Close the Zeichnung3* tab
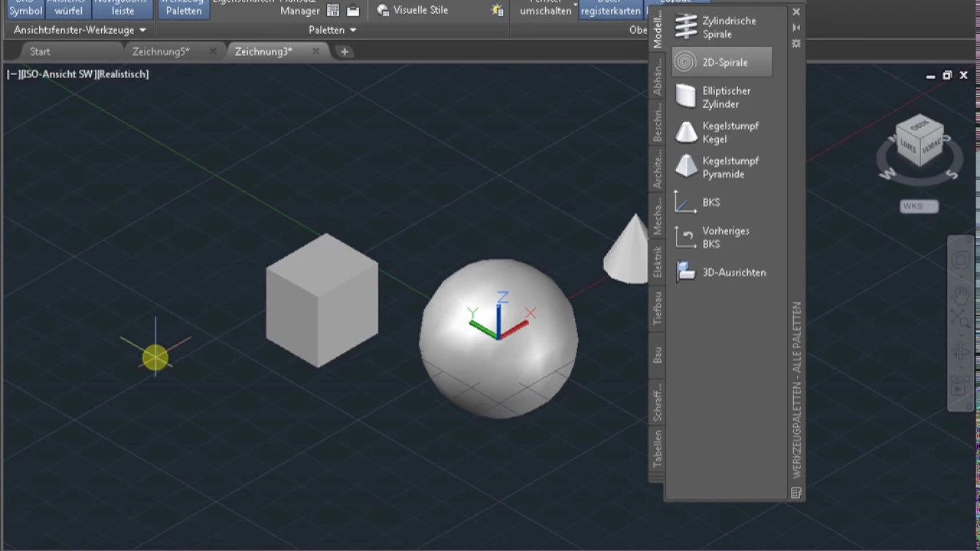Image resolution: width=980 pixels, height=551 pixels. [x=315, y=51]
